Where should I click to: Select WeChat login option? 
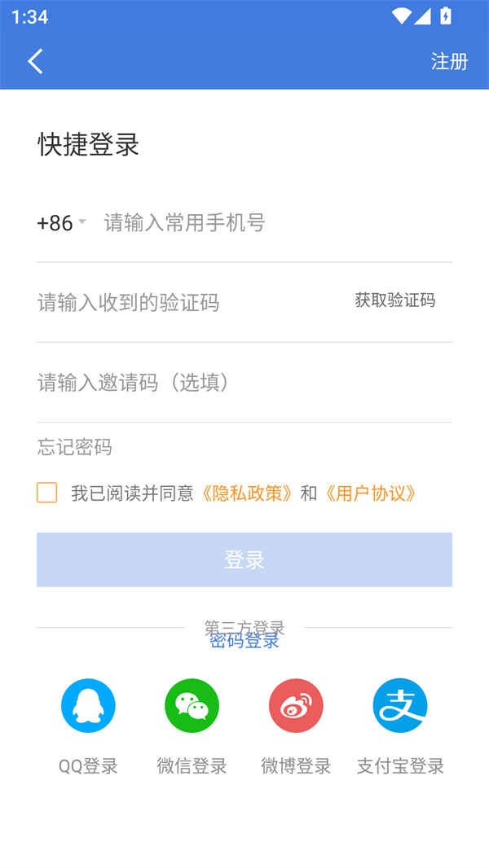(x=192, y=705)
